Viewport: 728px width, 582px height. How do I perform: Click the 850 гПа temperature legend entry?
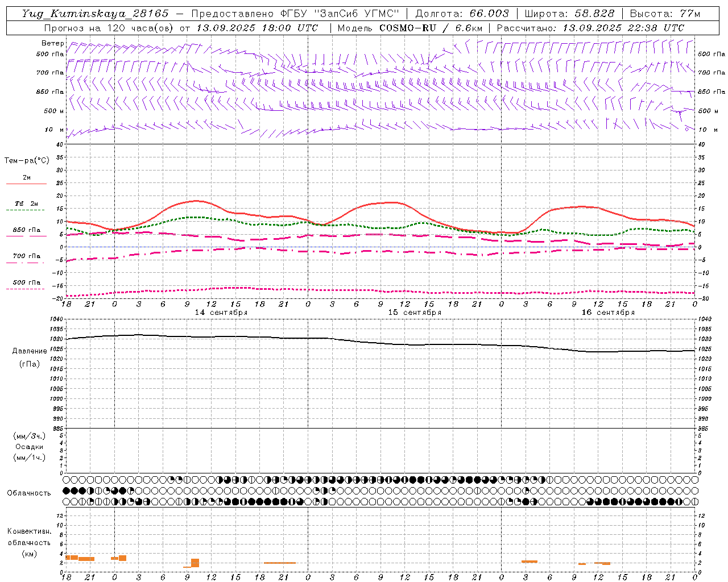26,230
